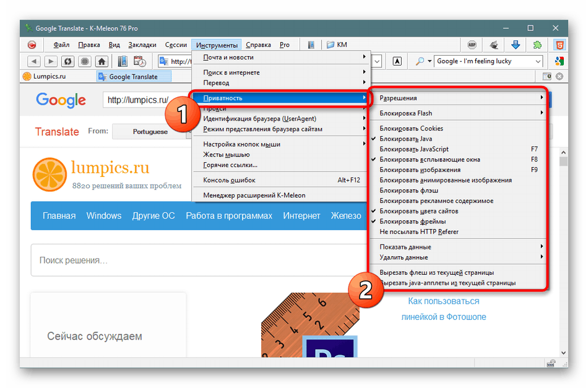This screenshot has height=388, width=588.
Task: Click the boxed letter A icon
Action: pyautogui.click(x=397, y=61)
